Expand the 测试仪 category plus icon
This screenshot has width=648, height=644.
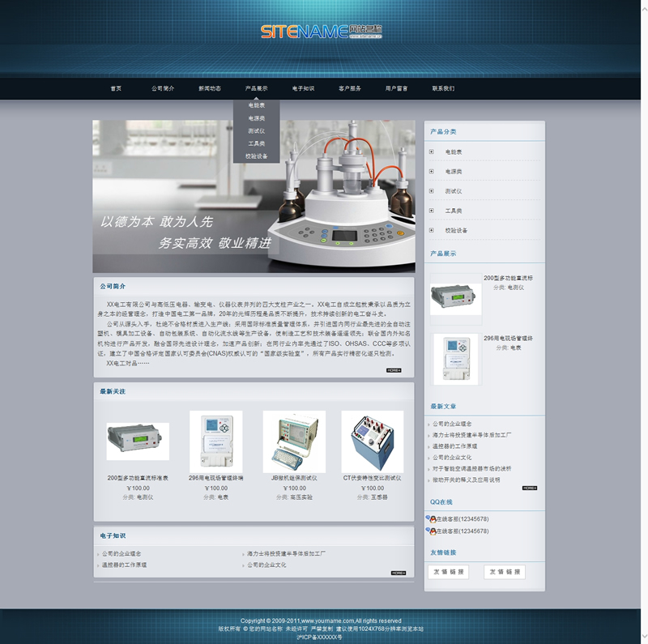431,191
